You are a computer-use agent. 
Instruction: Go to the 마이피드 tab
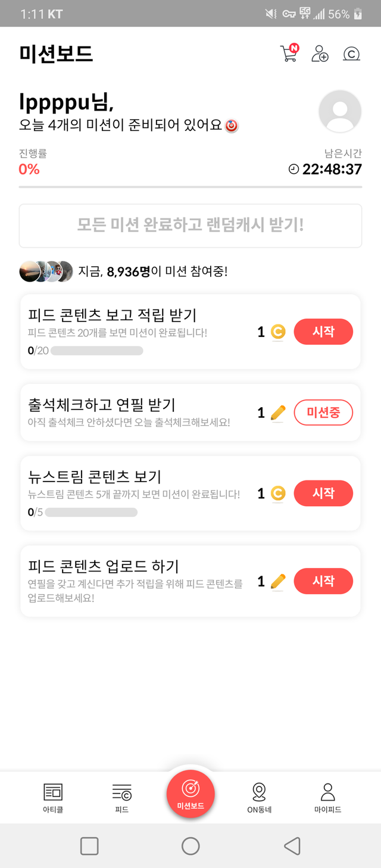pos(327,798)
